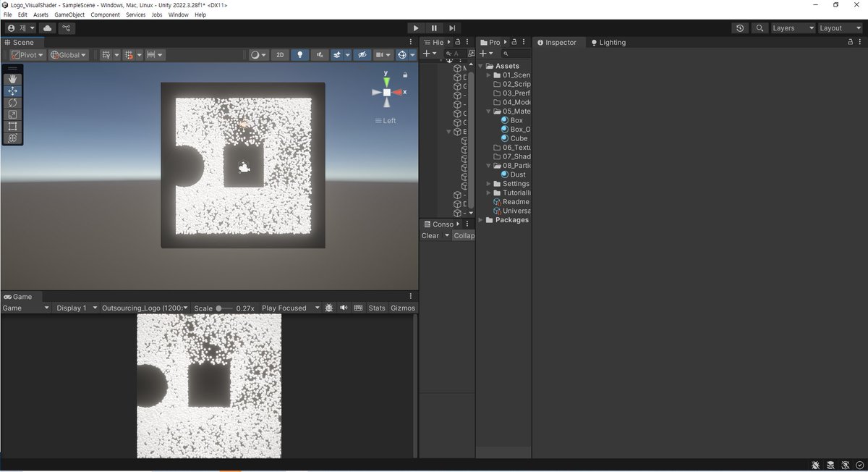Open the Display 1 dropdown
Viewport: 868px width, 472px height.
coord(75,308)
